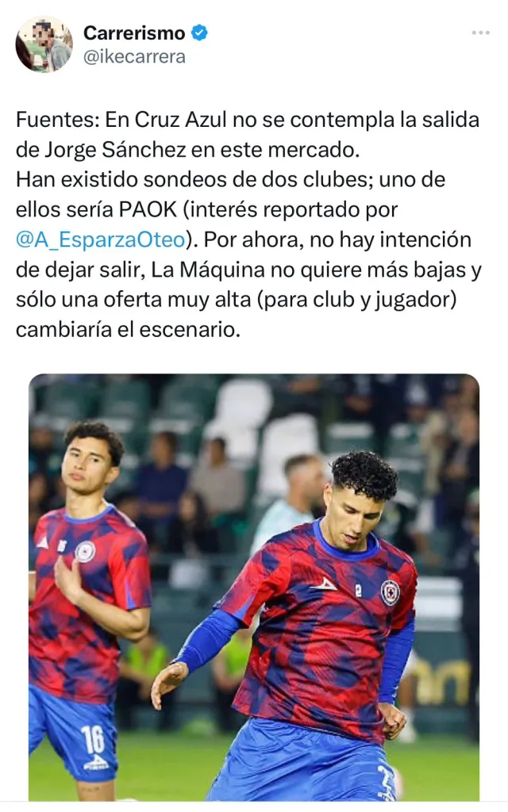Image resolution: width=508 pixels, height=812 pixels.
Task: Open the three-dot more options menu
Action: 480,33
